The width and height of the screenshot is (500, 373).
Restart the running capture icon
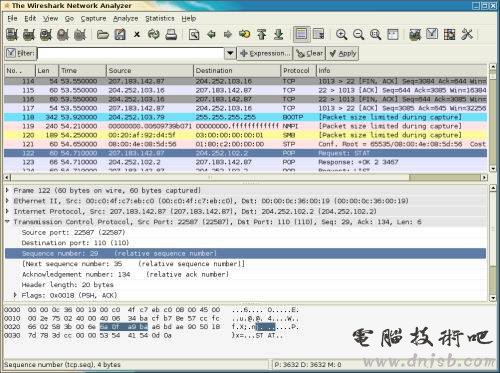80,34
